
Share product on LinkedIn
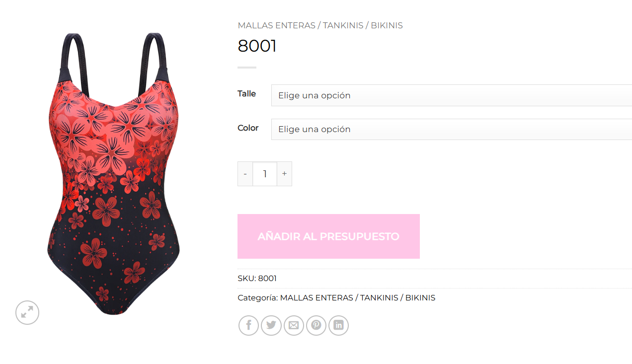(x=339, y=326)
